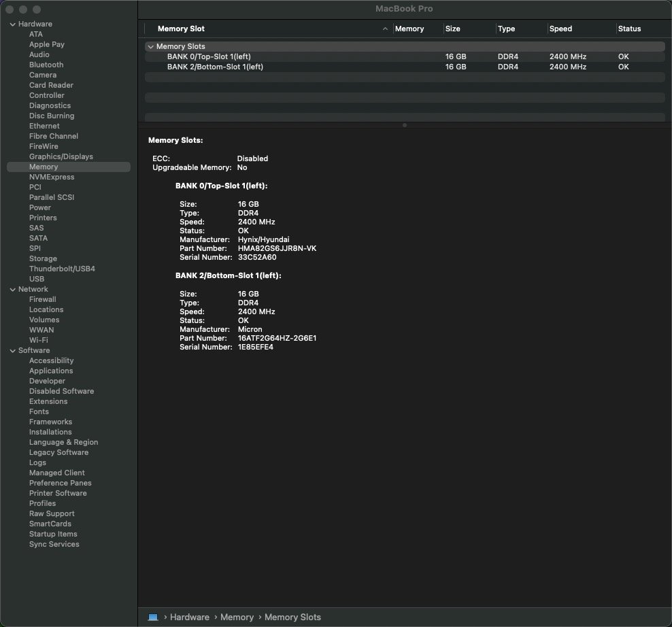Select Startup Items under Software

click(x=53, y=534)
